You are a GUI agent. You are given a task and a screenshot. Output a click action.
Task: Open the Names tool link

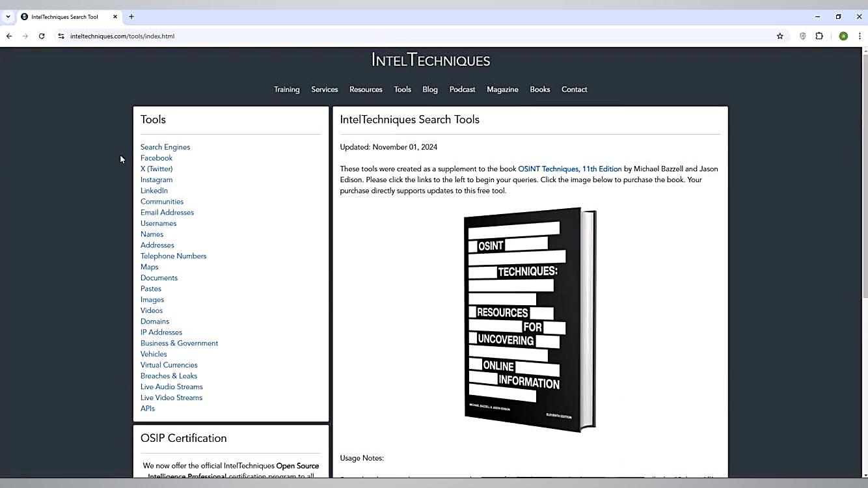point(152,234)
